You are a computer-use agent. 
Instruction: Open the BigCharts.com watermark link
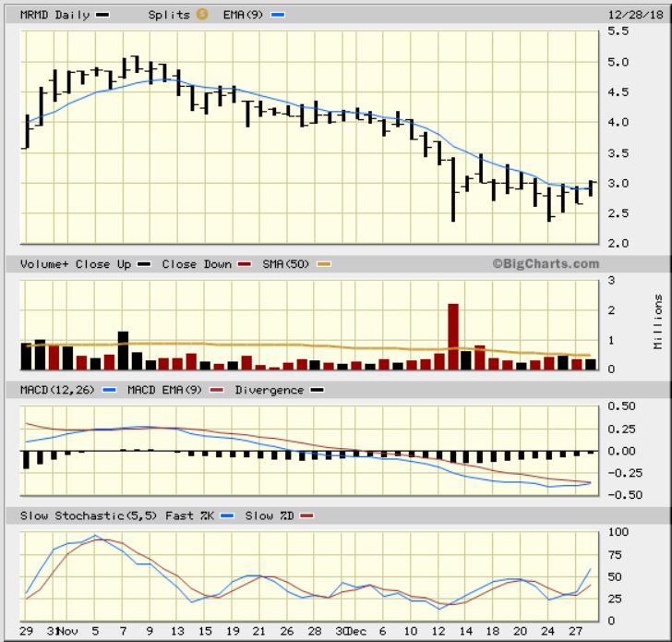point(546,264)
